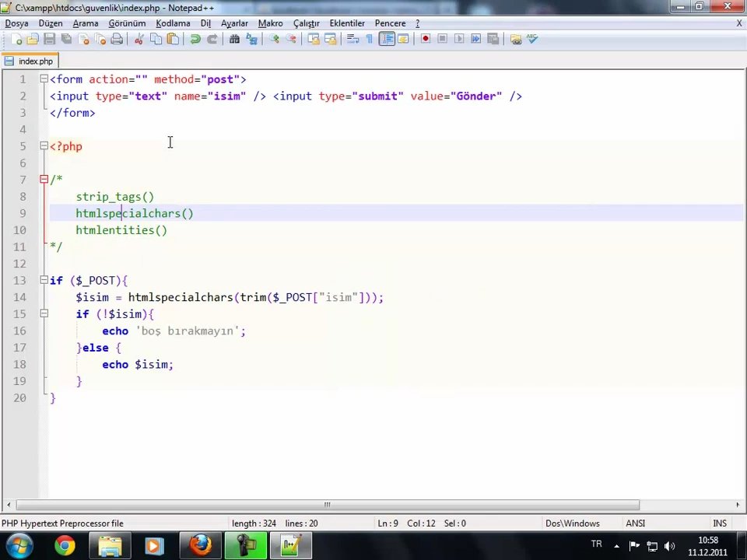Toggle word wrap toolbar icon
747x560 pixels.
tap(352, 39)
